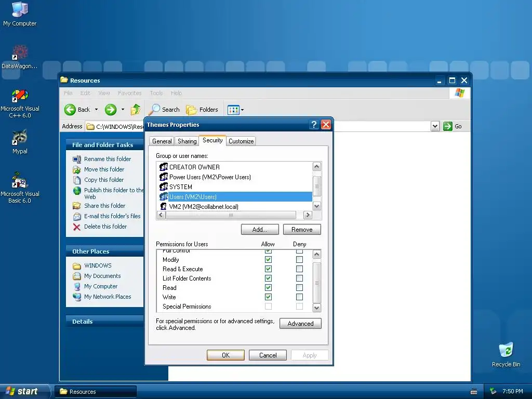
Task: Click Share this folder icon
Action: pos(77,206)
